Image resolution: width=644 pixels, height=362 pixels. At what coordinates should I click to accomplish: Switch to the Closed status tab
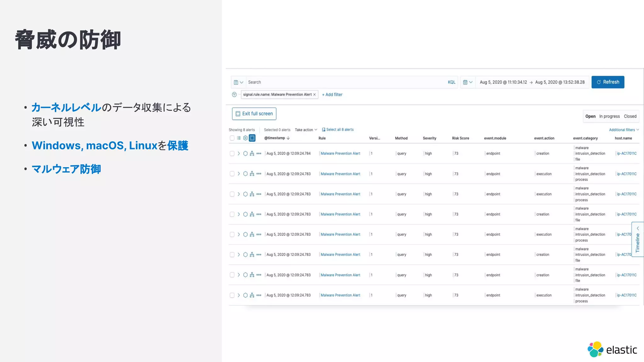tap(630, 116)
